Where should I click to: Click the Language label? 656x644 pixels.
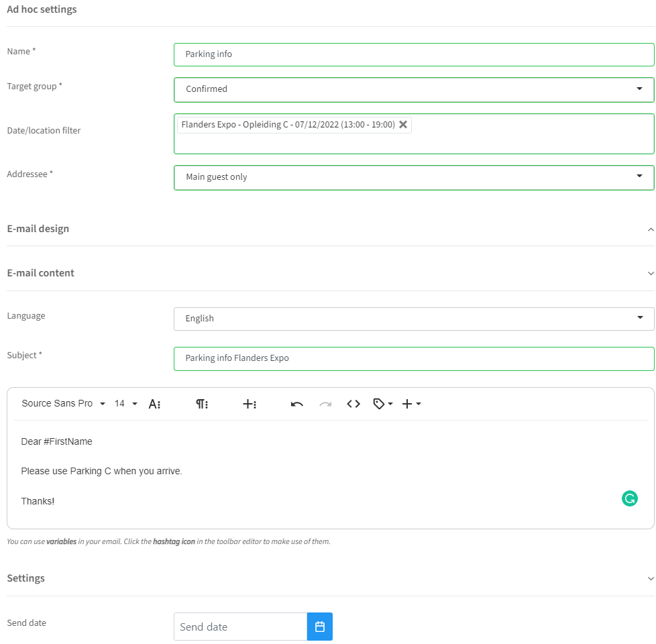point(26,316)
